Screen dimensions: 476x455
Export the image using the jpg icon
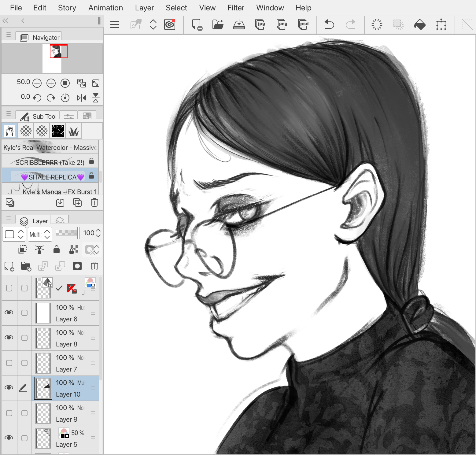coord(260,24)
